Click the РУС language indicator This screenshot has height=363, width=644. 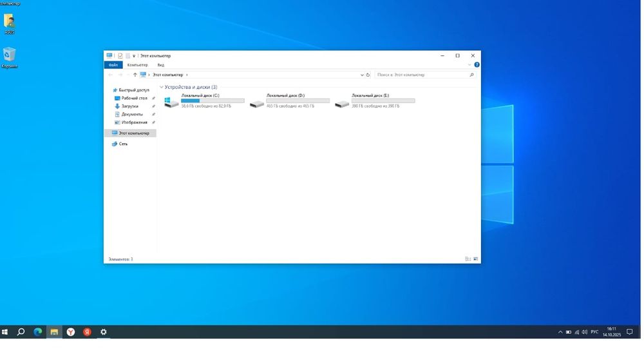594,332
